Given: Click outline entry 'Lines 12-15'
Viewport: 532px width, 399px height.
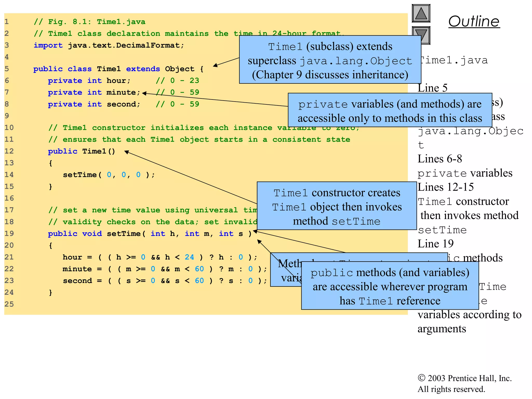Looking at the screenshot, I should point(446,187).
